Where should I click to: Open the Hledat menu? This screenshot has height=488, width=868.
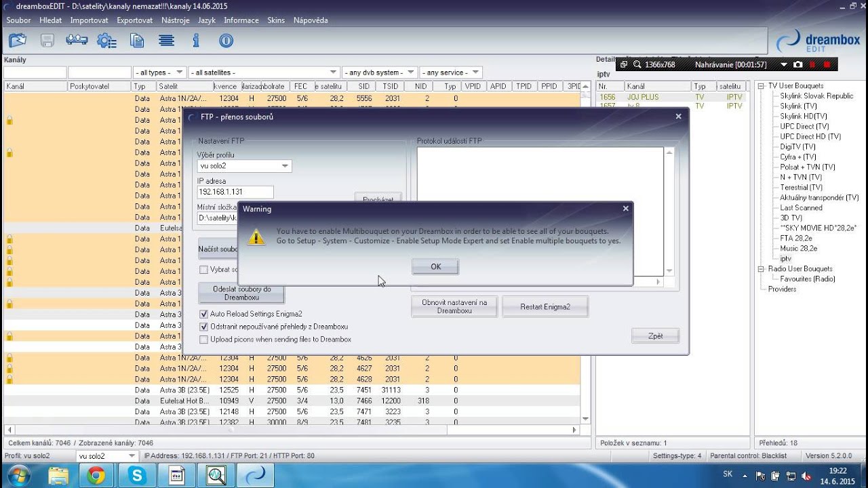[51, 20]
